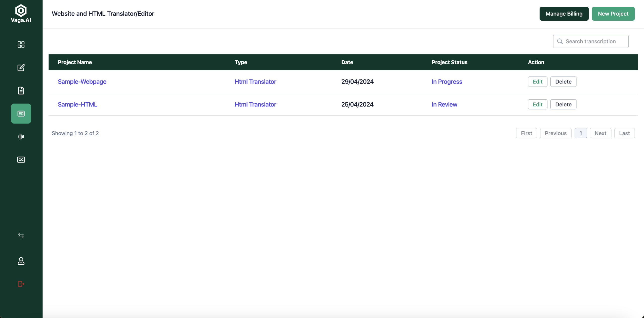Select the Document/file icon
Screen dimensions: 644x318
[x=21, y=90]
